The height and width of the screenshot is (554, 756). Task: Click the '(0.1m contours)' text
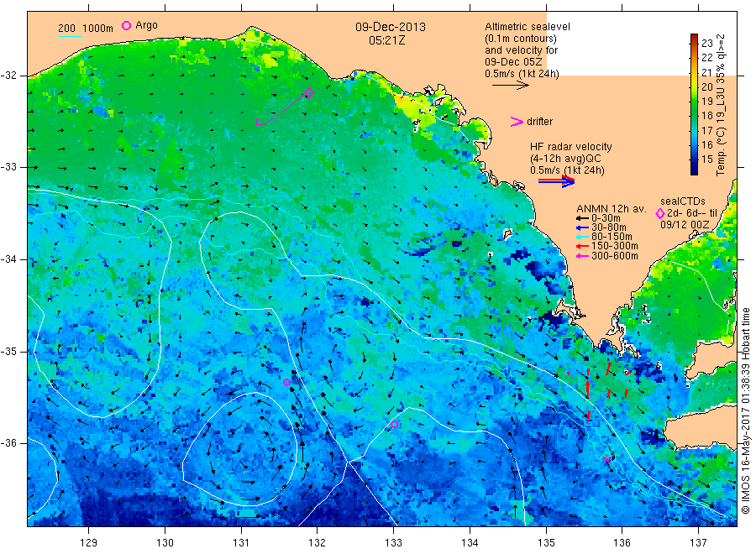[521, 39]
